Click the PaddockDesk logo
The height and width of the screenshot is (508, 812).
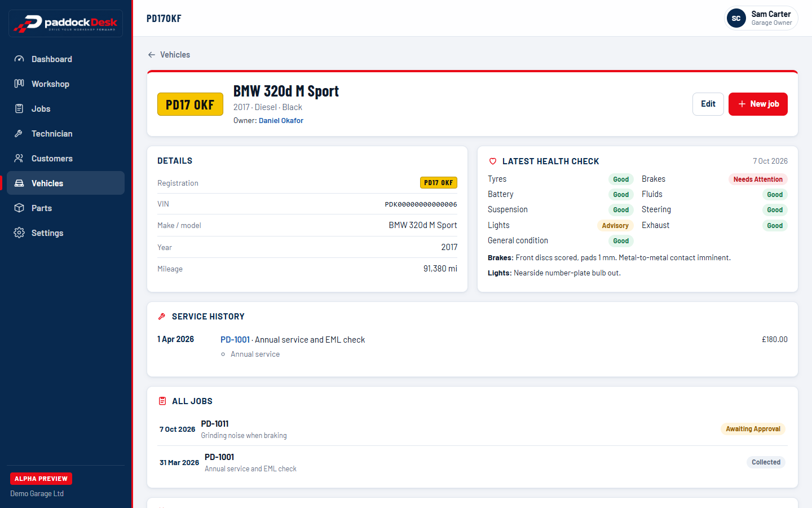coord(65,23)
